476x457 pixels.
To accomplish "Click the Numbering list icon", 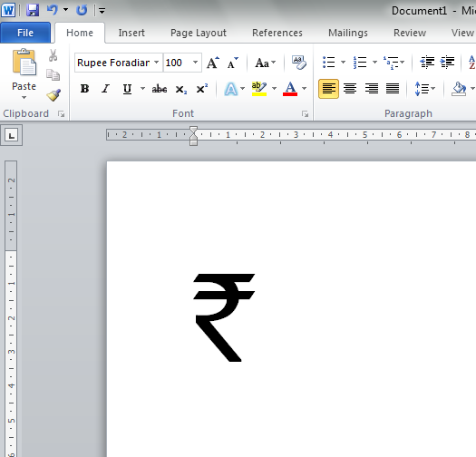I will (x=360, y=63).
